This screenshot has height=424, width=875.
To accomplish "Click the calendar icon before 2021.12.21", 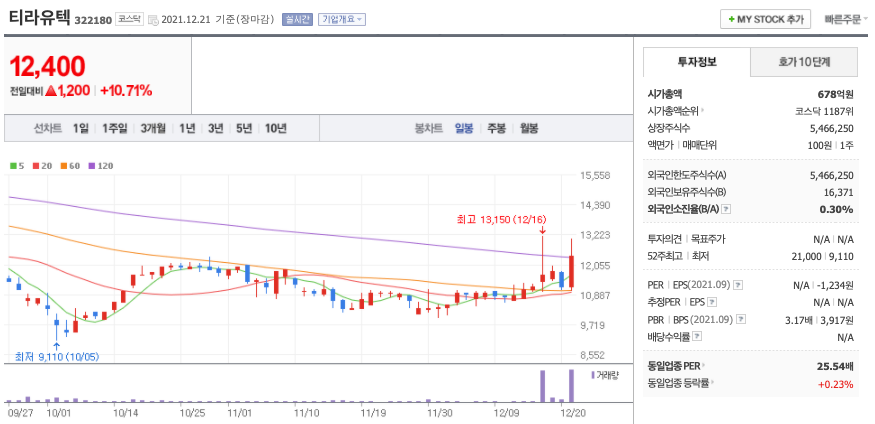I will (x=153, y=20).
